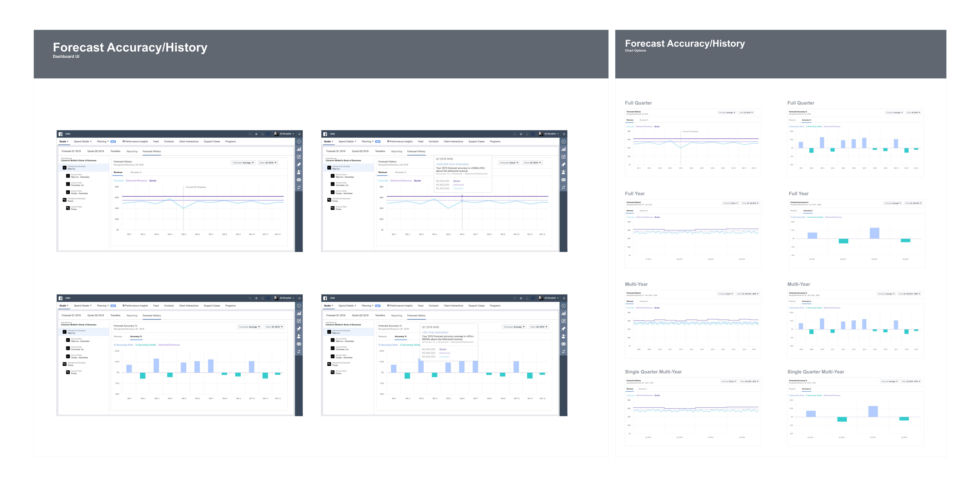980x487 pixels.
Task: Open Programs in the top-left dashboard nav
Action: click(x=231, y=142)
